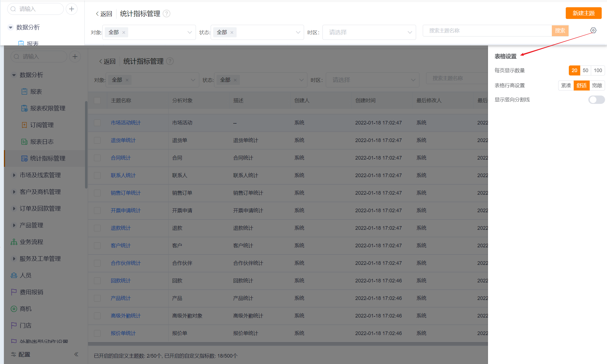Open the 退货单统计 topic link
The image size is (607, 364).
[123, 140]
